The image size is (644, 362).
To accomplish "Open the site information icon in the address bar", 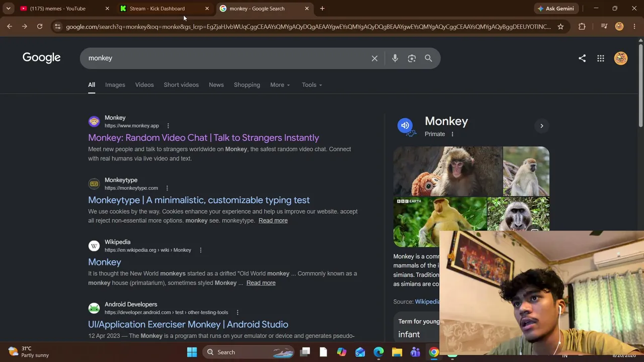I will point(57,27).
